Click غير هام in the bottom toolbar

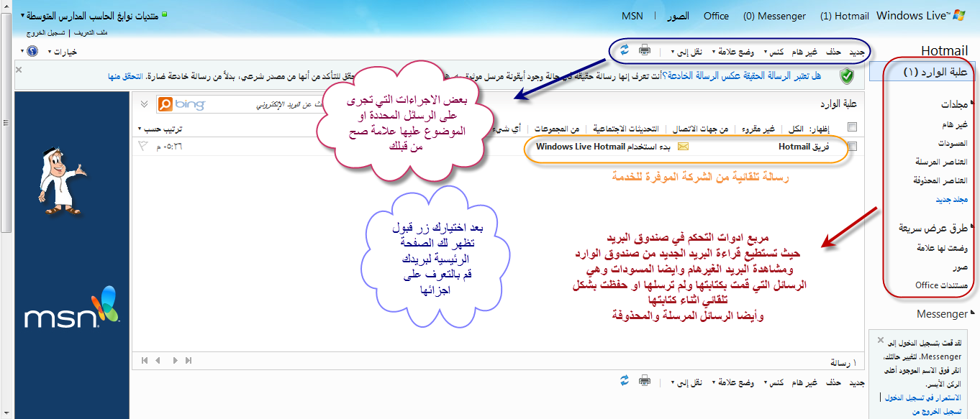(804, 382)
